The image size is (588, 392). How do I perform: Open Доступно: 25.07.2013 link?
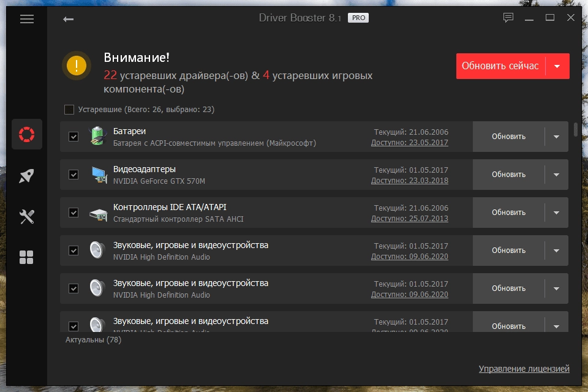point(410,218)
